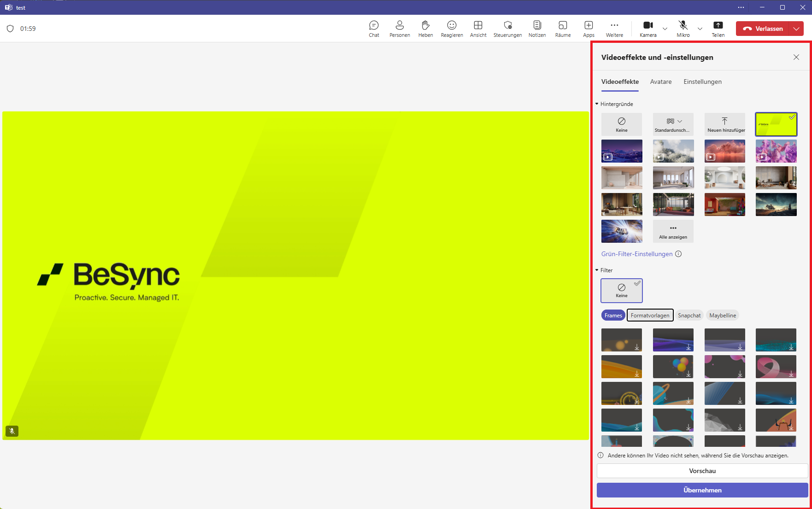Open Grün-Filter-Einstellungen link

click(x=636, y=254)
